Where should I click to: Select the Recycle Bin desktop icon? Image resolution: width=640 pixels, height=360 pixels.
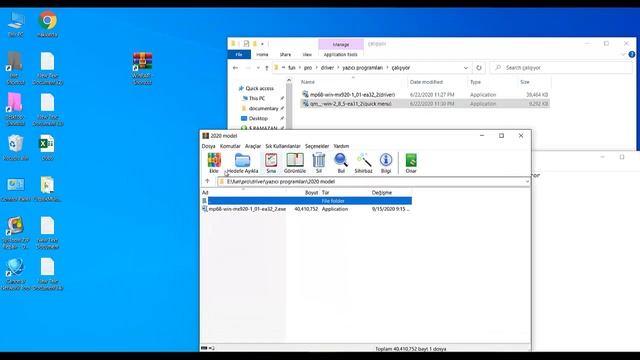(16, 147)
